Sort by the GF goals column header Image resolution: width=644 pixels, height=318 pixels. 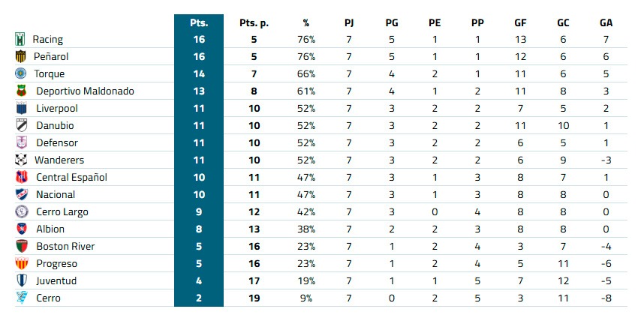coord(521,22)
